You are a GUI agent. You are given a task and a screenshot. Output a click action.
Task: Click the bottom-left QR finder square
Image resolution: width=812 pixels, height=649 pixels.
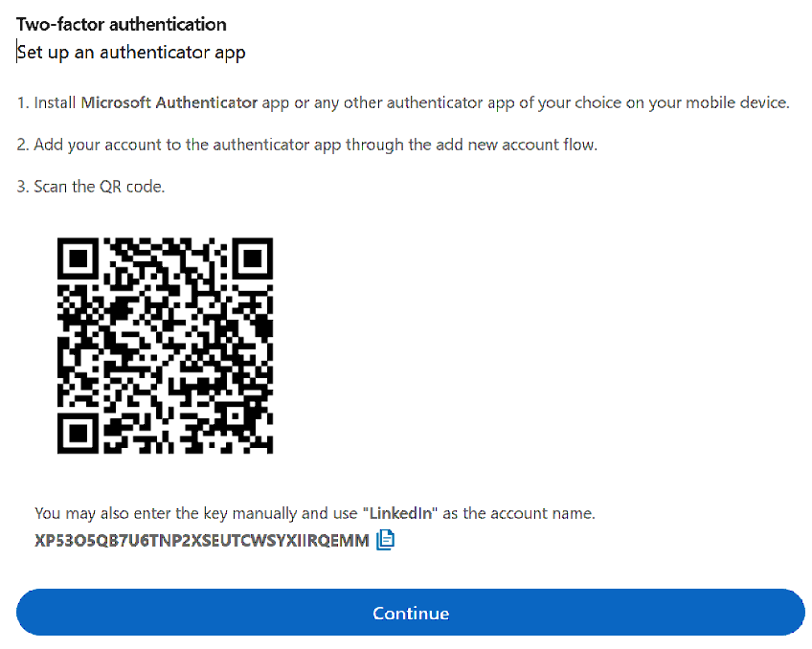pos(81,430)
